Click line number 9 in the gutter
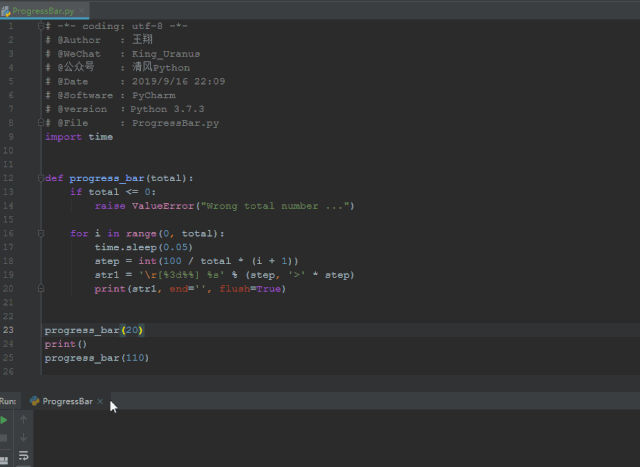 pos(11,137)
